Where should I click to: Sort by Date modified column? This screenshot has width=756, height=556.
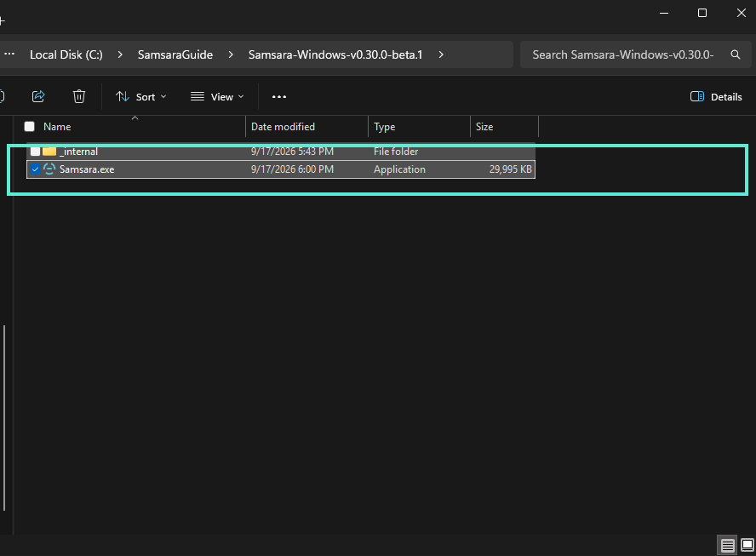click(283, 127)
